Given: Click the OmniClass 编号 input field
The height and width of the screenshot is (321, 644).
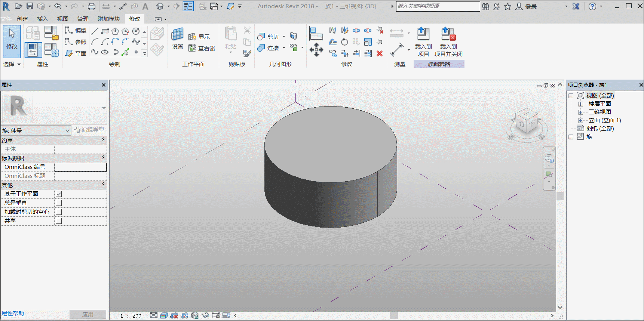Looking at the screenshot, I should pyautogui.click(x=80, y=167).
